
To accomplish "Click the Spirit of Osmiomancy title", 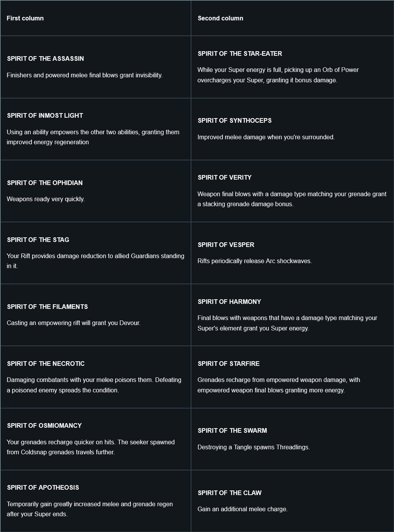I will point(44,425).
